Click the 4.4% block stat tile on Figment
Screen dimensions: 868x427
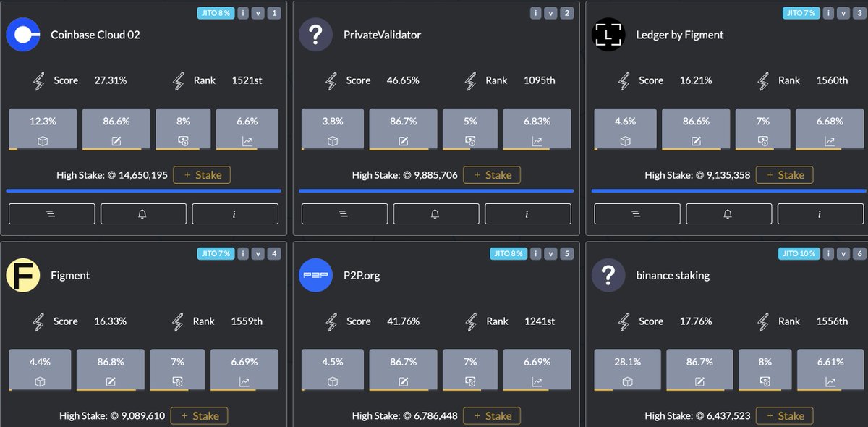click(x=40, y=370)
